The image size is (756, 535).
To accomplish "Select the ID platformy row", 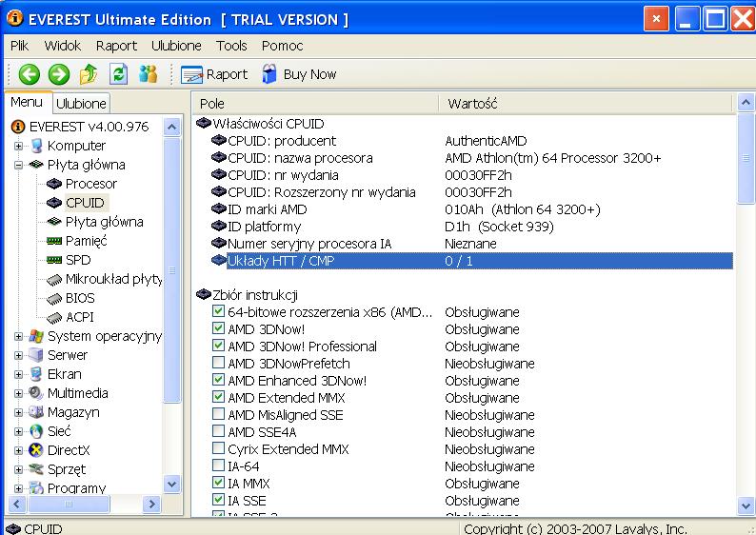I will point(472,227).
